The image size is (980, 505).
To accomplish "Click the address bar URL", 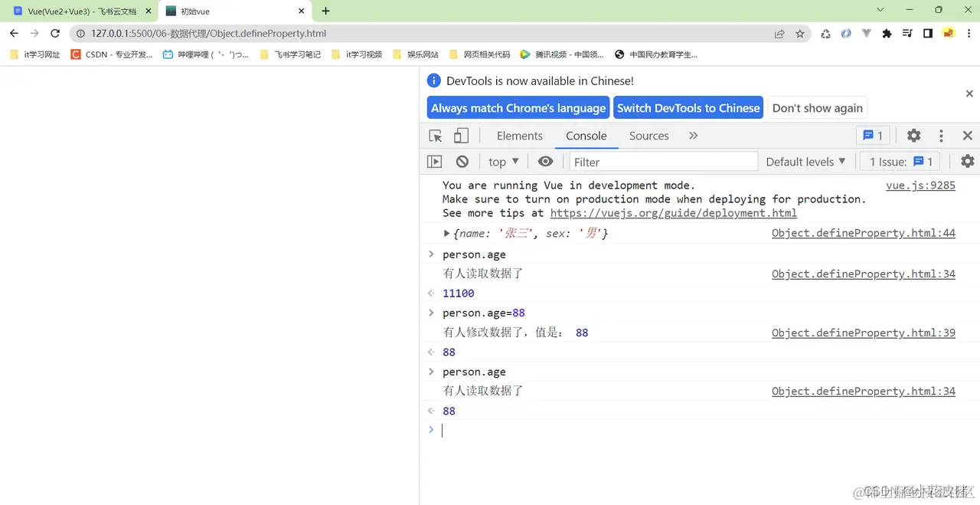I will tap(208, 34).
